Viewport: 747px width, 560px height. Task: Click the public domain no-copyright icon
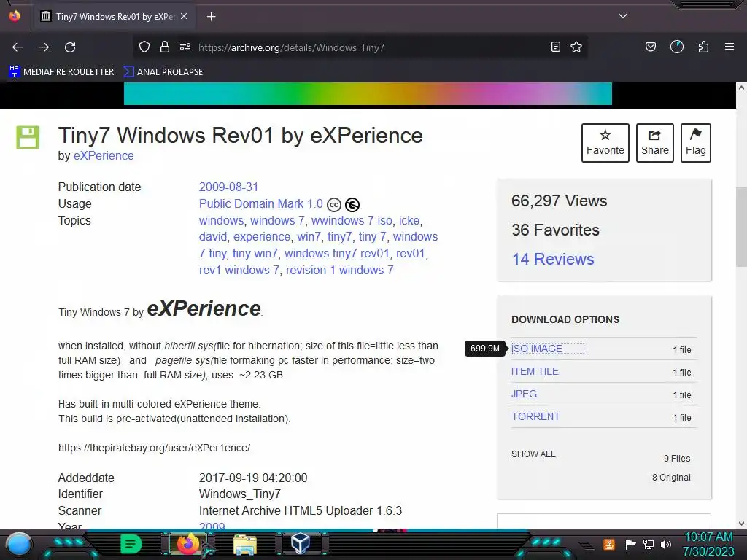coord(352,205)
